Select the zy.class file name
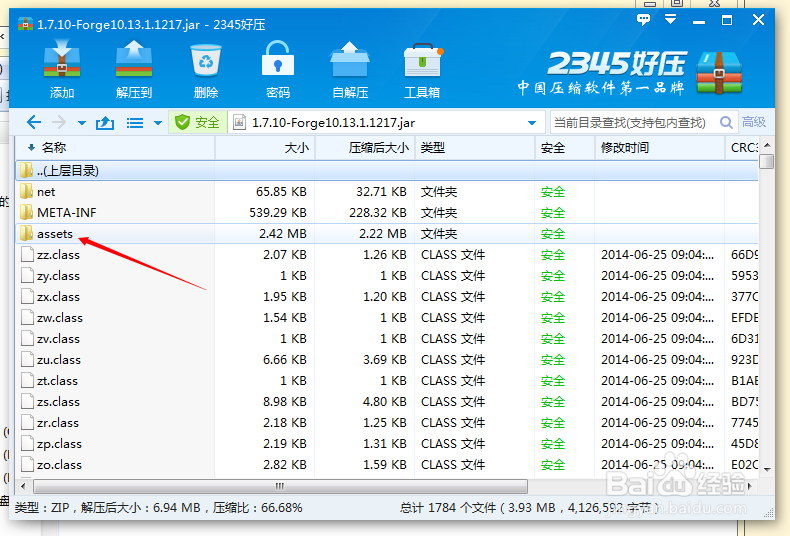This screenshot has height=536, width=790. [x=58, y=276]
